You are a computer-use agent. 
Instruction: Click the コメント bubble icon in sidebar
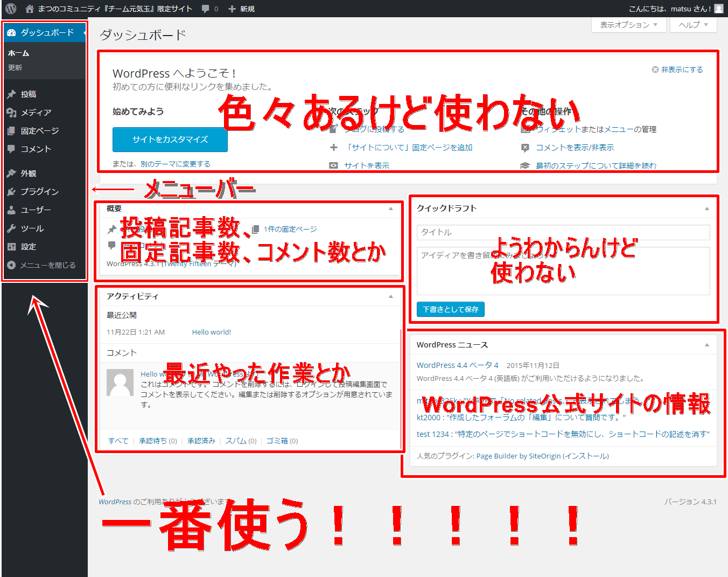click(x=11, y=149)
